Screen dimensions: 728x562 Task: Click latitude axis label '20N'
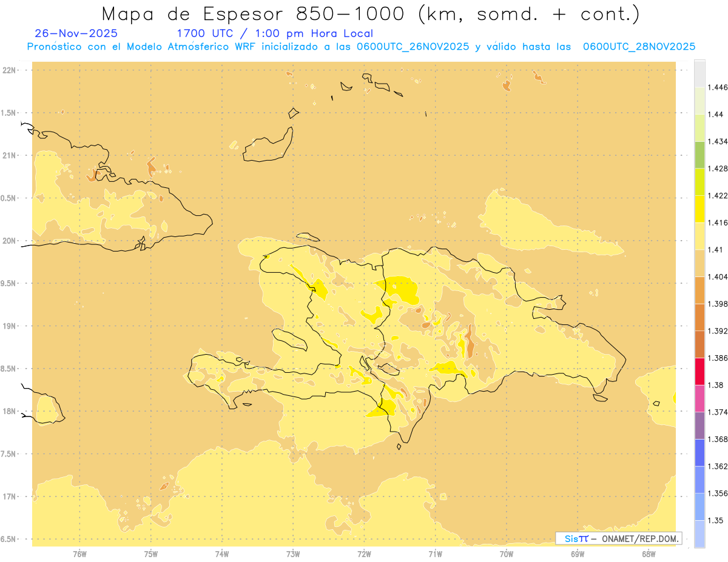click(10, 241)
